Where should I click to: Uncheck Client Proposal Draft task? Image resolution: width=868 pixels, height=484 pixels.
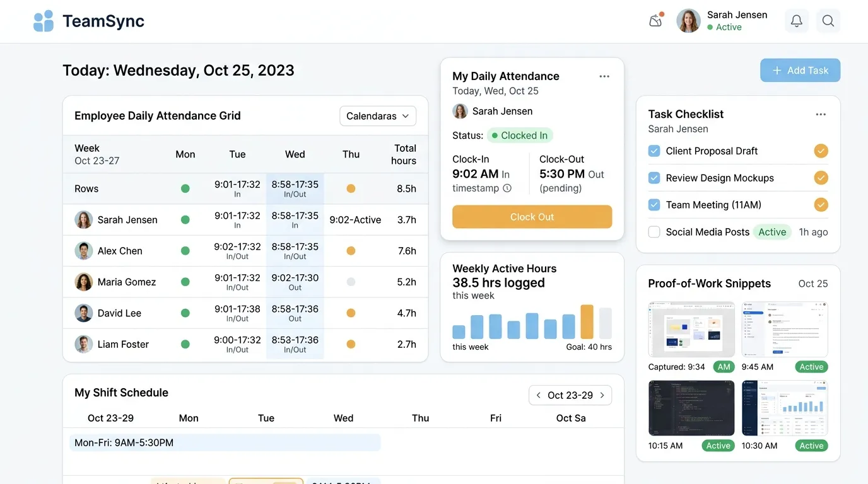tap(654, 151)
